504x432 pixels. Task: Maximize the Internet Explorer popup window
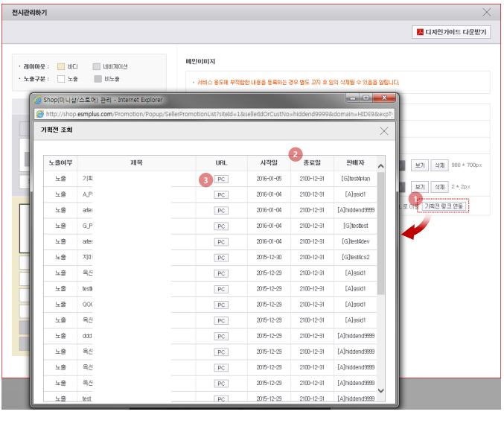pos(366,98)
